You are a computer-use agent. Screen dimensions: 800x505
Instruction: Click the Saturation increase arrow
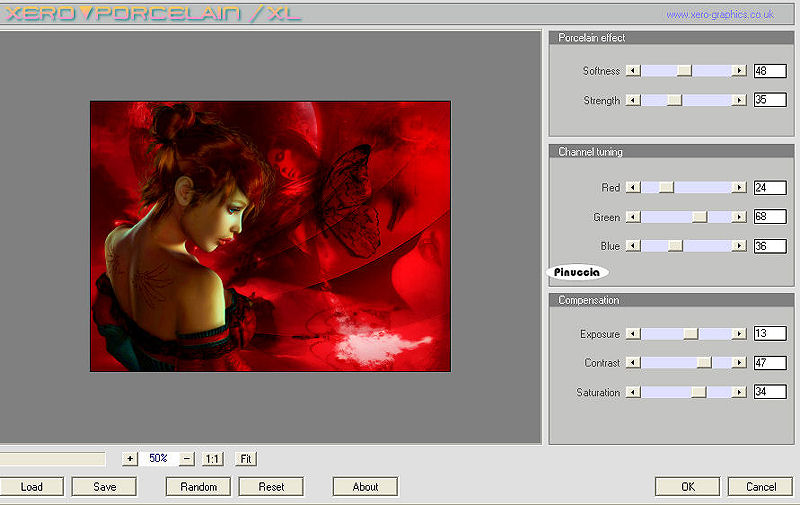click(x=739, y=392)
